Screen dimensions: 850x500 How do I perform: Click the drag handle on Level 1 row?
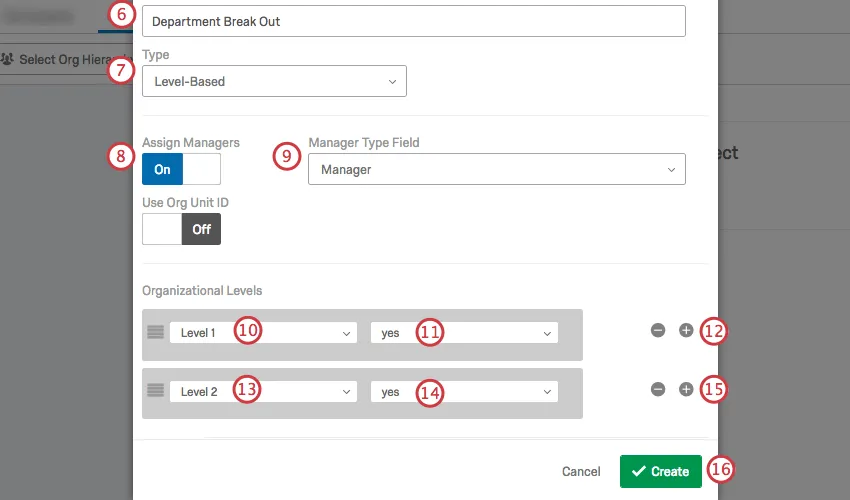tap(155, 331)
